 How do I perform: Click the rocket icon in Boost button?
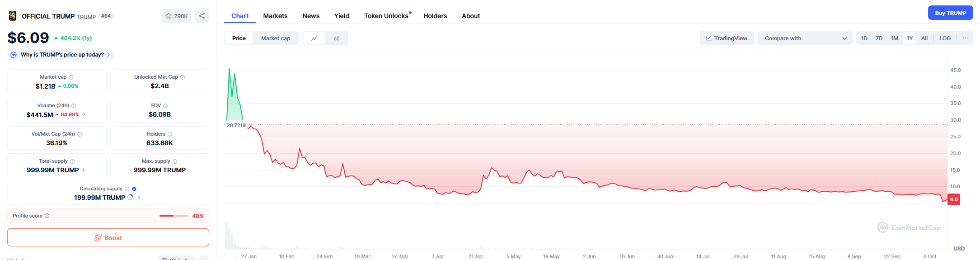(98, 238)
